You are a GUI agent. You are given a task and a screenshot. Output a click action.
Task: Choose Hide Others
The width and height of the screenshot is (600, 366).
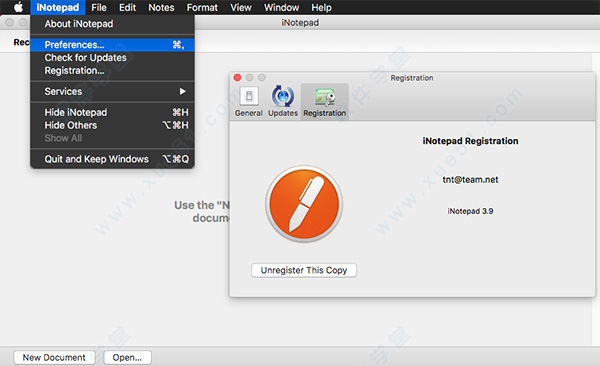112,125
